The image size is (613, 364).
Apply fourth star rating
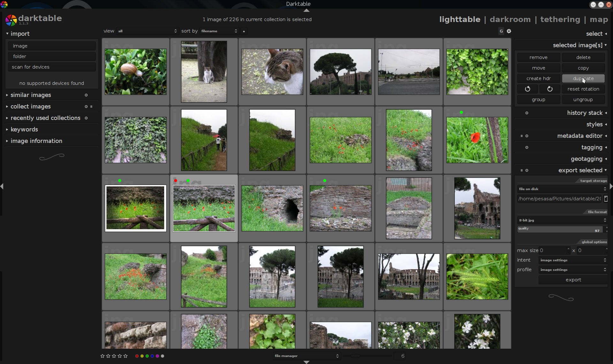click(120, 356)
